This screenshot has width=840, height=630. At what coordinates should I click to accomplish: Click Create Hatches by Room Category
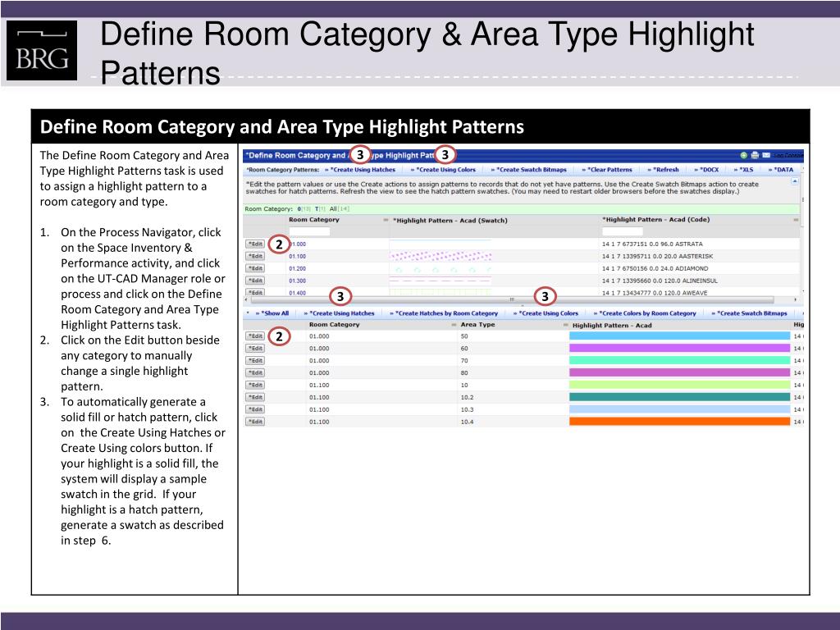(446, 313)
